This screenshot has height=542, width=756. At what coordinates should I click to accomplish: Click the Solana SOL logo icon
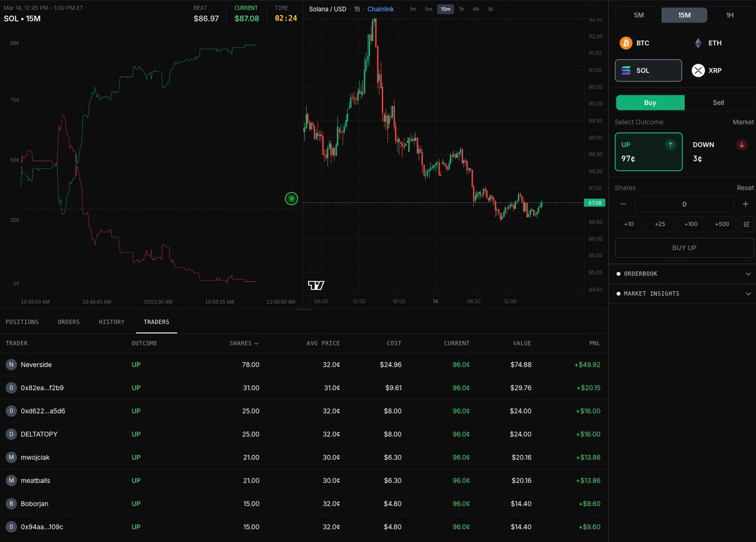click(626, 71)
